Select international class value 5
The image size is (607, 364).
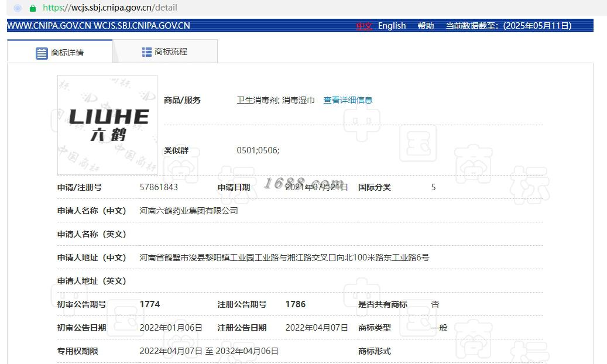[x=433, y=187]
